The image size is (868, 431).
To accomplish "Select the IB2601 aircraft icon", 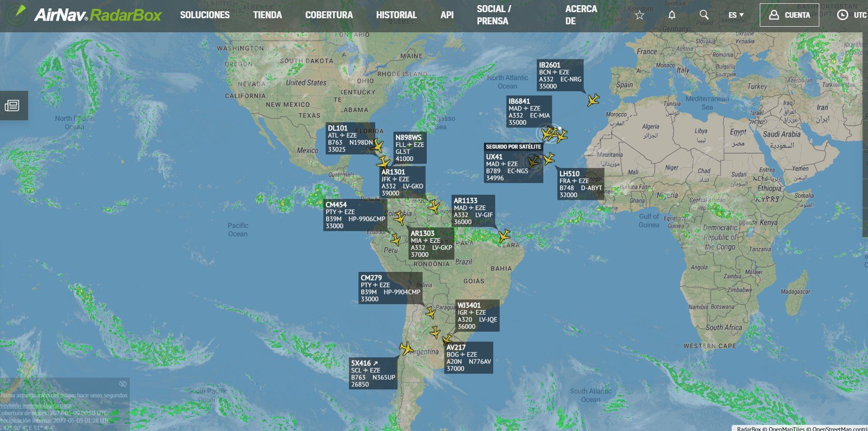I will click(593, 100).
